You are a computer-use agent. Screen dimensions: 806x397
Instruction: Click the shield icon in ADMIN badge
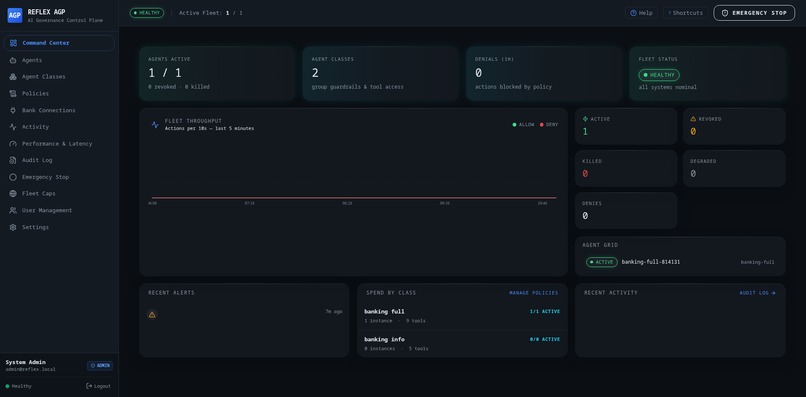point(93,366)
